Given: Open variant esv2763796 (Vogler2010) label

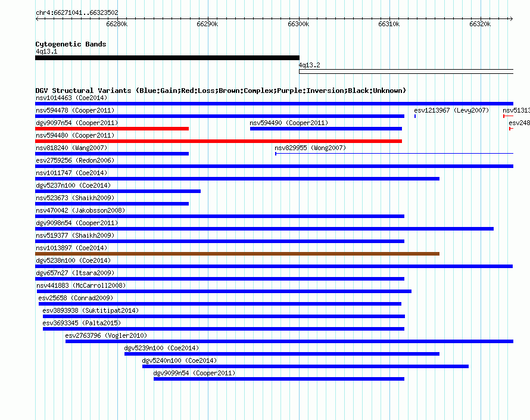Looking at the screenshot, I should click(106, 335).
